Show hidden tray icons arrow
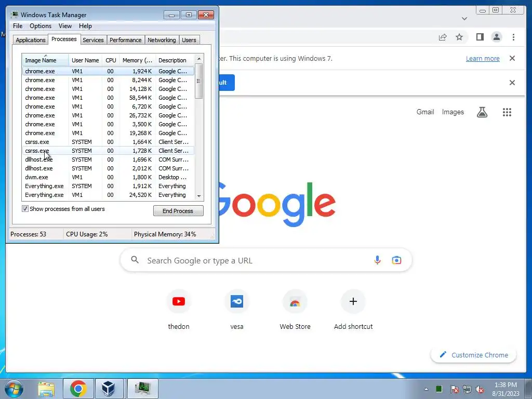Viewport: 532px width, 399px height. [426, 389]
